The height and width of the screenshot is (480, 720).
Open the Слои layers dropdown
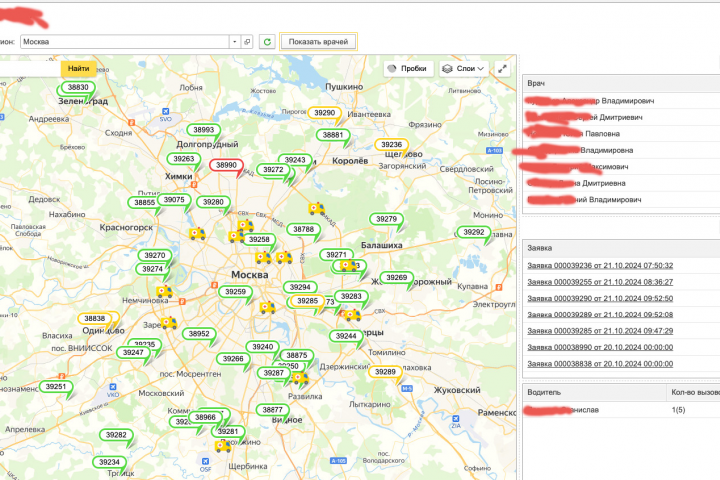[x=464, y=68]
